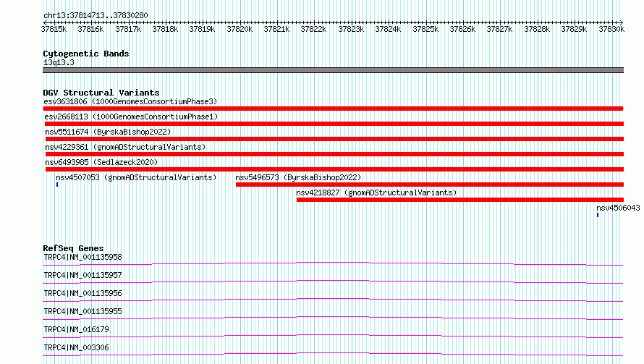Click the Cytogenetic Bands track heading
The height and width of the screenshot is (364, 644).
pyautogui.click(x=86, y=54)
